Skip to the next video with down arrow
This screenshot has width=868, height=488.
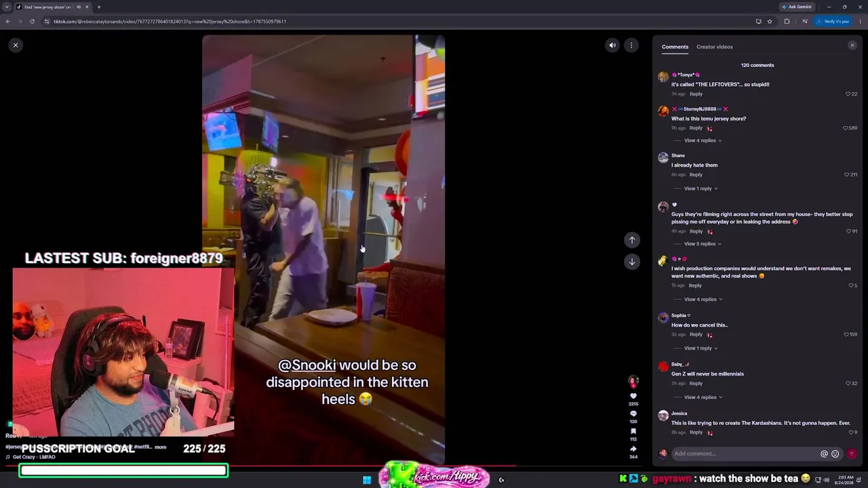pos(632,262)
